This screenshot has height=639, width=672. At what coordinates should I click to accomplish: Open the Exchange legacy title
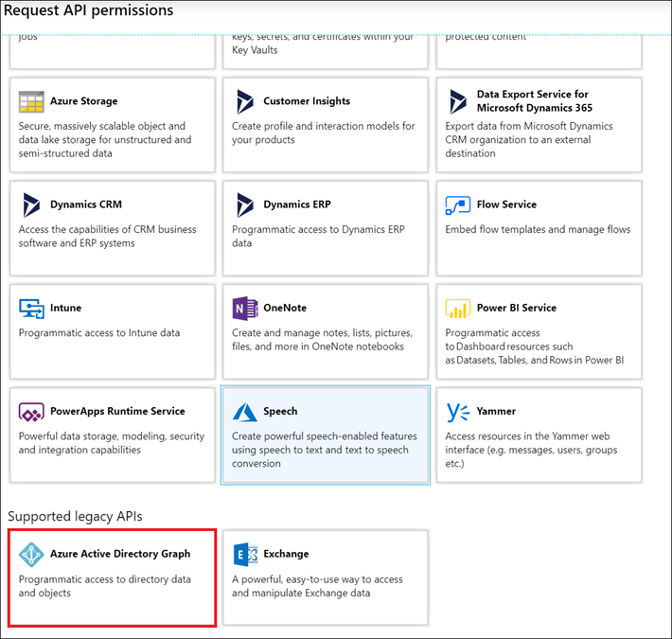pyautogui.click(x=286, y=554)
